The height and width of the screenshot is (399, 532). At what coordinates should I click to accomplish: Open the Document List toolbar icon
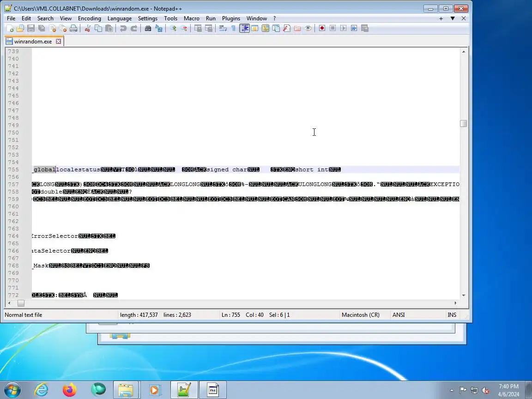(276, 28)
